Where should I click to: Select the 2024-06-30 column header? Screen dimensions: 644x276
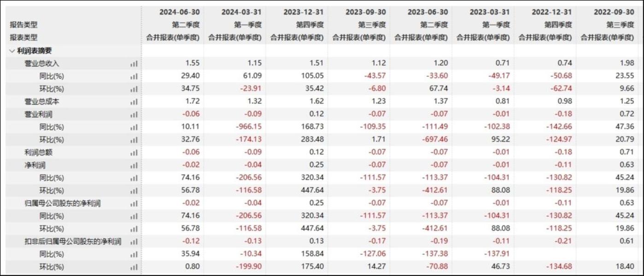pos(179,12)
